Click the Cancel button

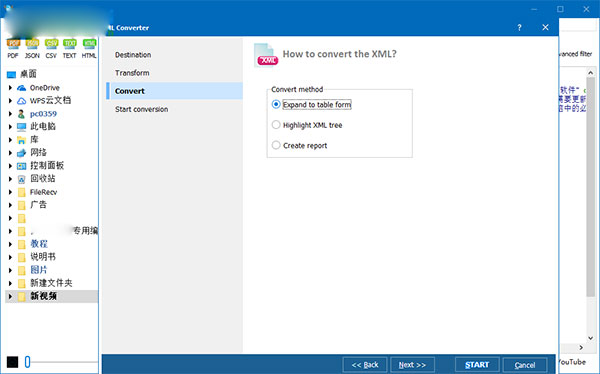pos(525,365)
